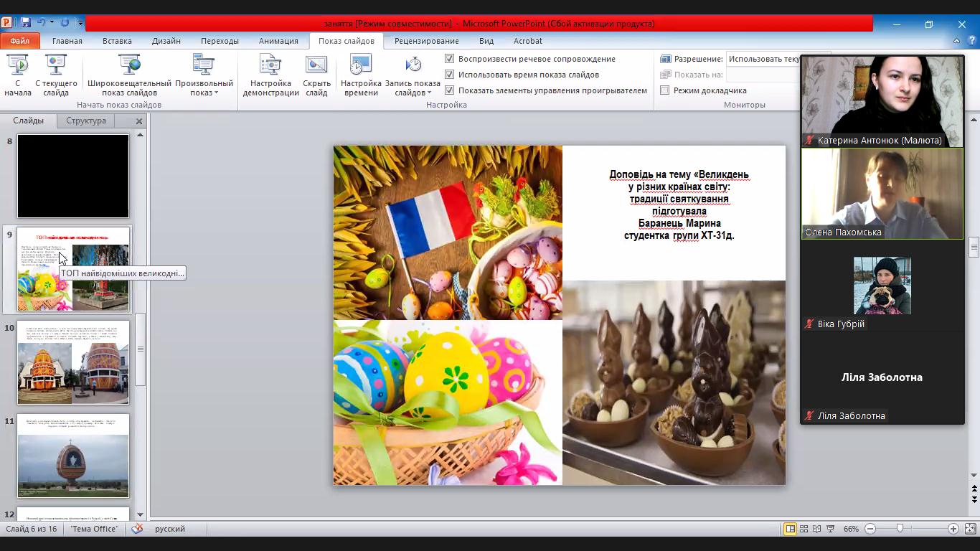980x551 pixels.
Task: Click Set Up Show (Настройка демонстрации) icon
Action: coord(270,66)
